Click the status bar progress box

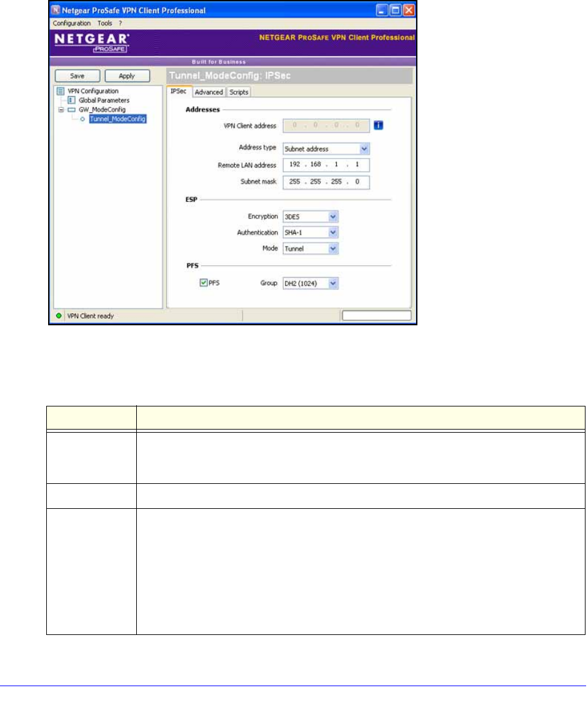[x=377, y=316]
